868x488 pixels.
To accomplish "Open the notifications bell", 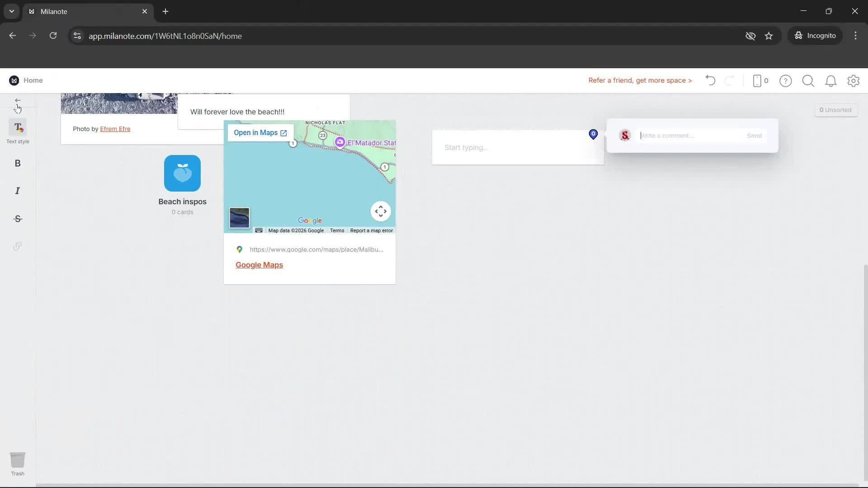I will [831, 81].
